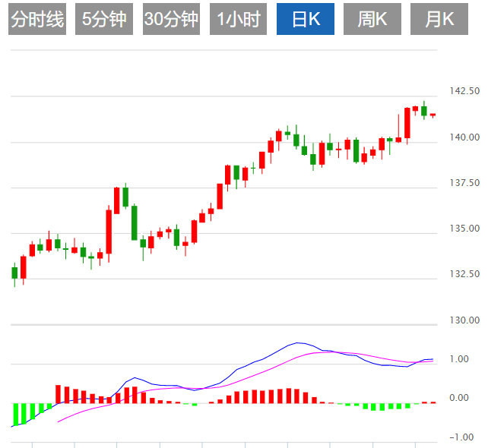Screen dimensions: 488x448
Task: Click the 140.00 price axis label
Action: (464, 137)
